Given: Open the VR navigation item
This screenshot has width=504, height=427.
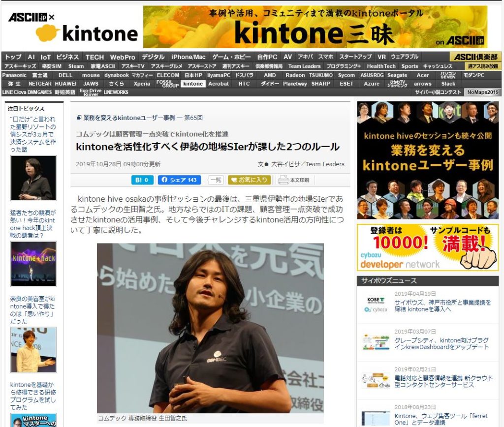Looking at the screenshot, I should pos(381,57).
